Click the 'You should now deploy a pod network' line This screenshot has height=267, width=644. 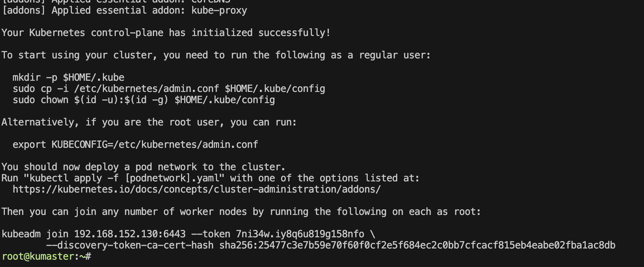(x=144, y=167)
